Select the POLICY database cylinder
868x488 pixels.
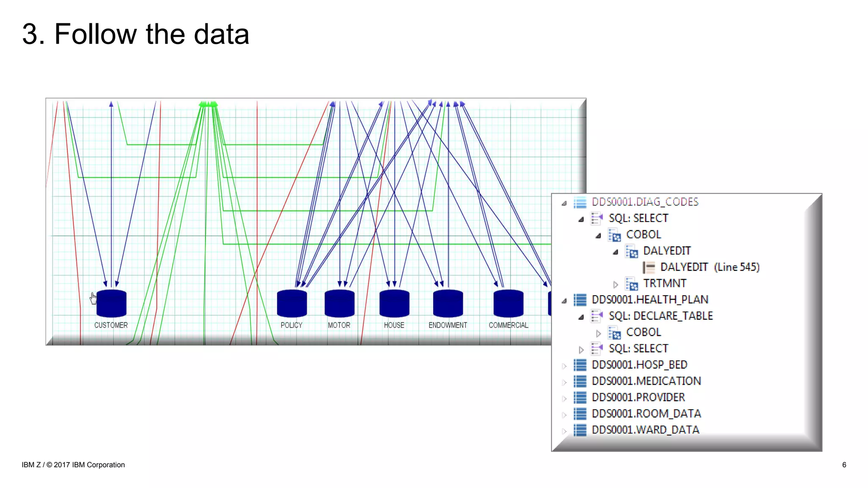292,303
